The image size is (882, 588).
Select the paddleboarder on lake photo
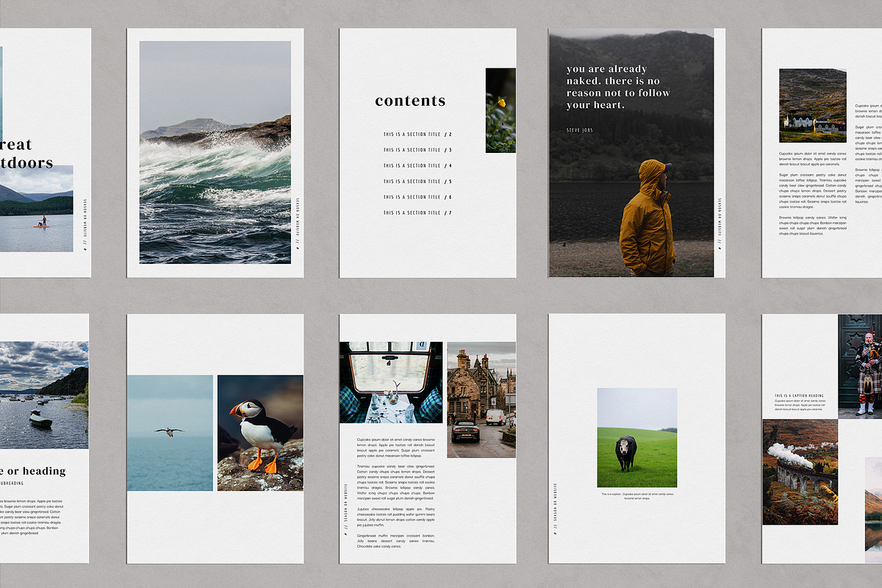coord(37,209)
